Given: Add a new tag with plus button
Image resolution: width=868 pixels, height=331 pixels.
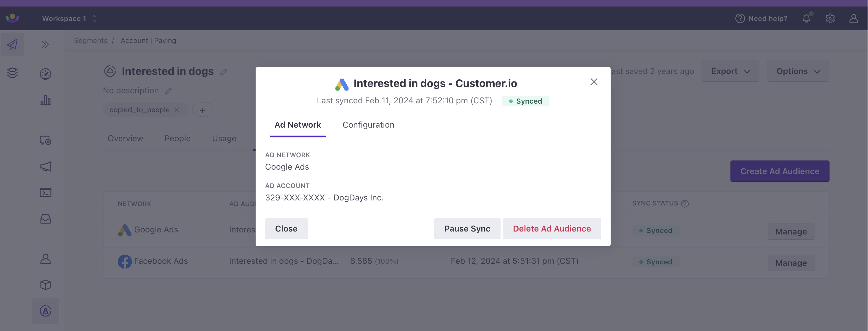Looking at the screenshot, I should pos(203,110).
